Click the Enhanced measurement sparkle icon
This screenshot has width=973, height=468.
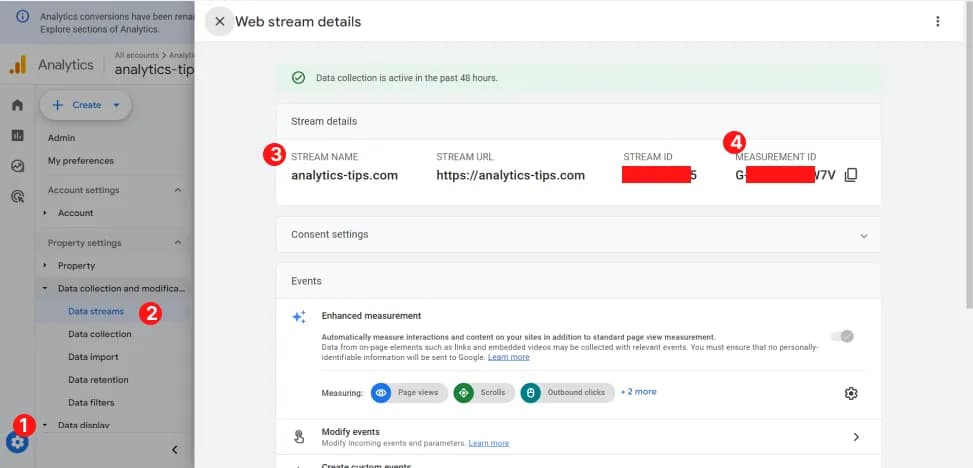(299, 317)
